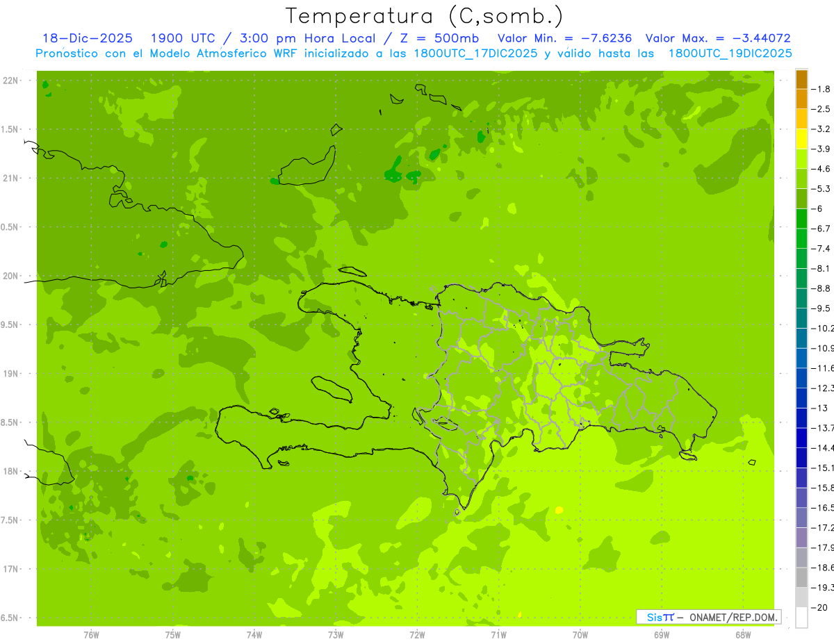
Task: Click the 70W longitude axis label
Action: click(580, 634)
